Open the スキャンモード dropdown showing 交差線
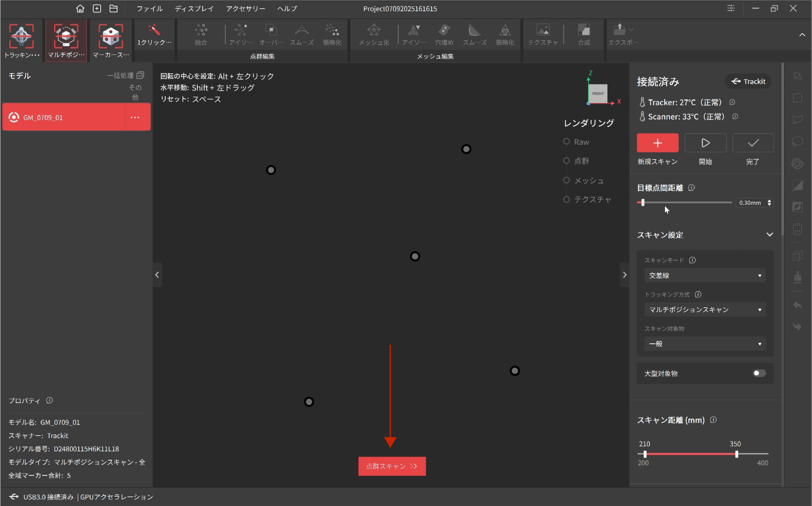Image resolution: width=812 pixels, height=506 pixels. pos(705,275)
